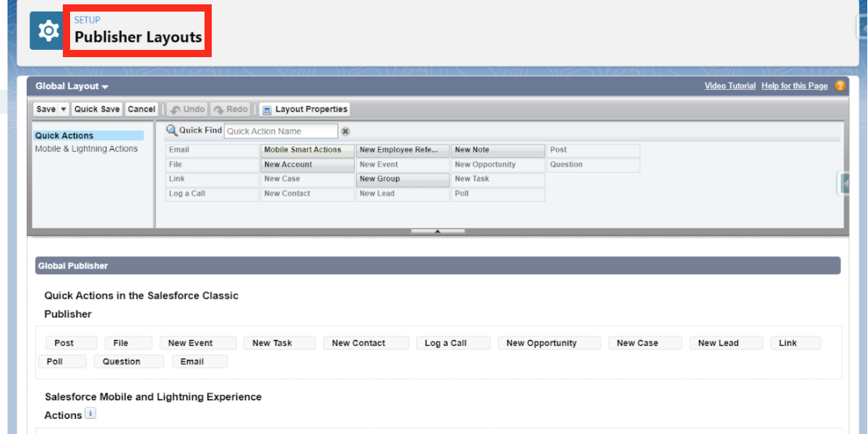Select New Account palette item
The image size is (868, 434).
click(308, 165)
